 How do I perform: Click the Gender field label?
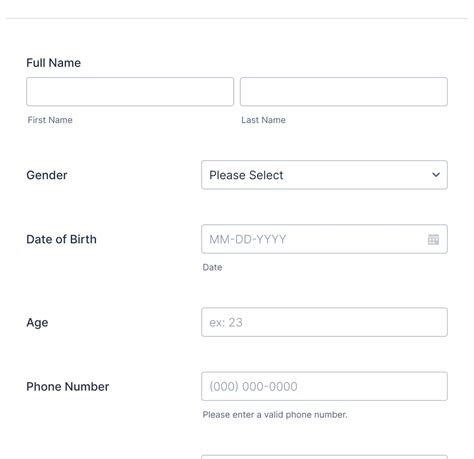point(47,175)
